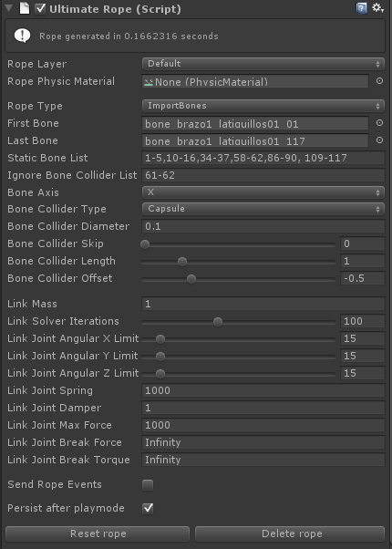This screenshot has width=392, height=549.
Task: Open object picker for First Bone
Action: 379,123
